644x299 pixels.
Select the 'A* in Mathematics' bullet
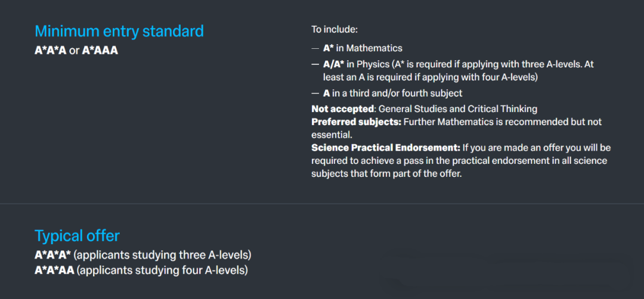coord(363,48)
